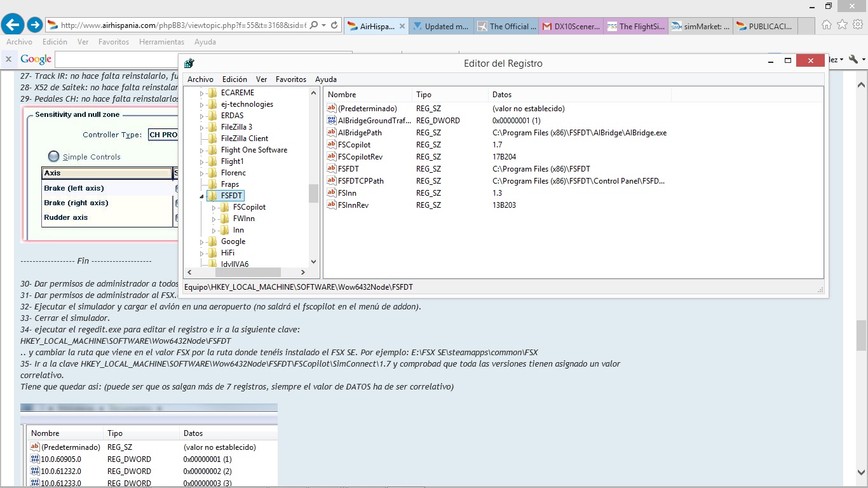Switch to The FlightSi... browser tab
Viewport: 868px width, 488px height.
point(635,27)
